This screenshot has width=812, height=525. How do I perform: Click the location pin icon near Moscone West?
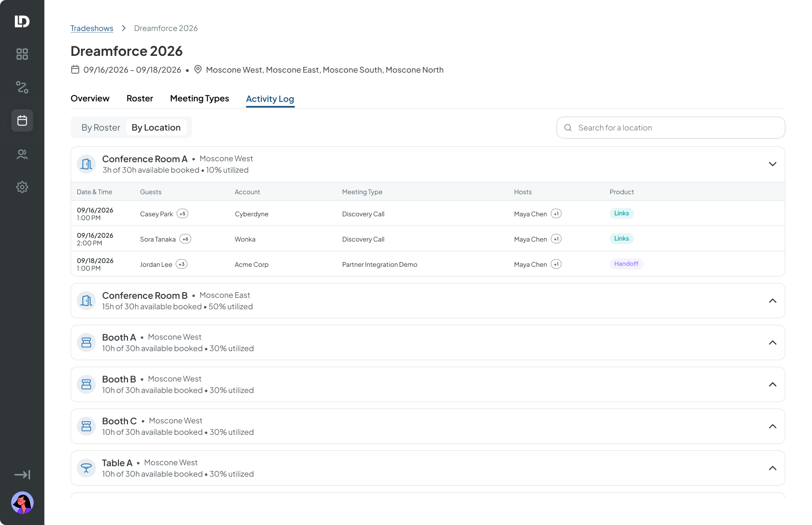(x=198, y=70)
